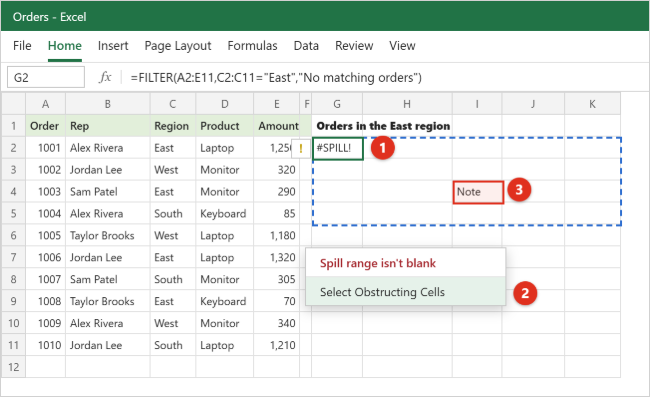Open the Data ribbon tab
The width and height of the screenshot is (650, 397).
click(306, 46)
